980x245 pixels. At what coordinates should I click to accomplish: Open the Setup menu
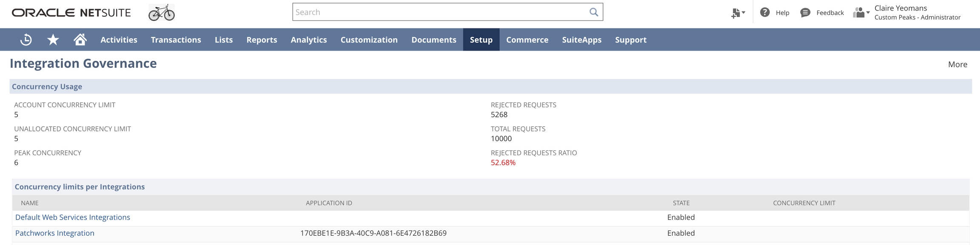(x=481, y=40)
